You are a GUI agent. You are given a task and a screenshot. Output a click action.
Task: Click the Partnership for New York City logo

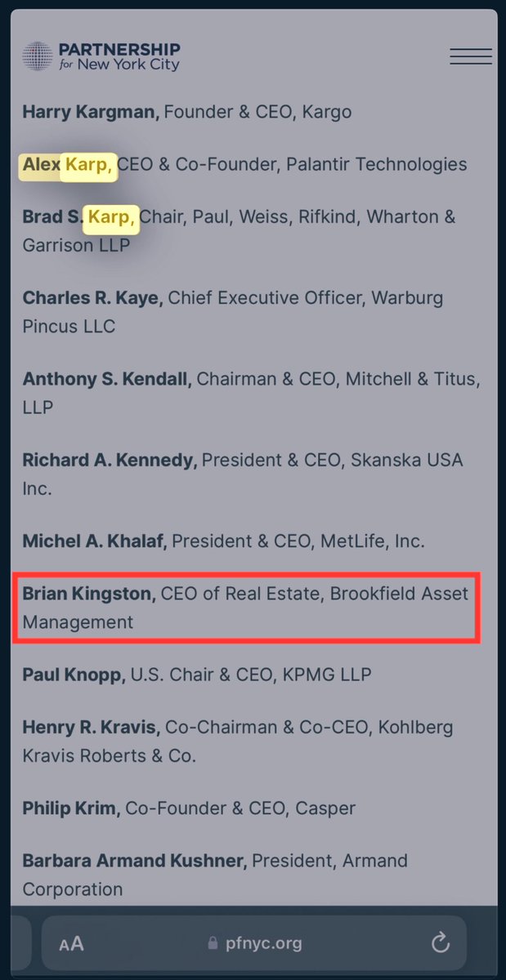101,56
